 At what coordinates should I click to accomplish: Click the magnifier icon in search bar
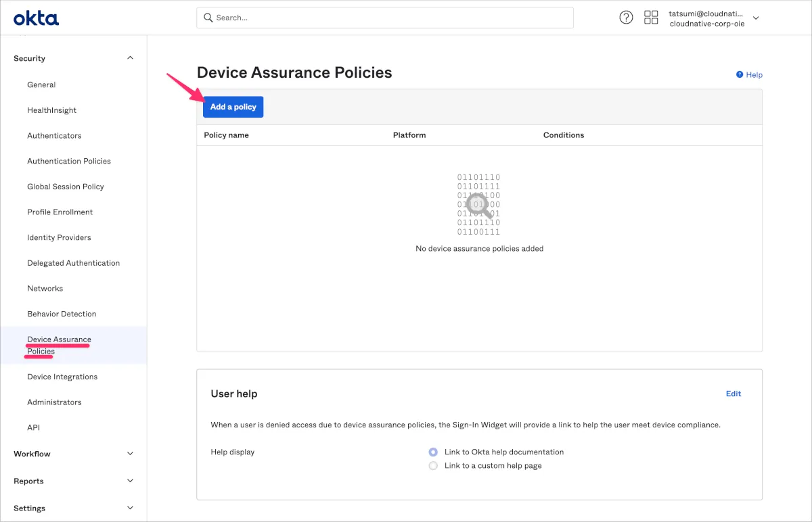[x=208, y=18]
